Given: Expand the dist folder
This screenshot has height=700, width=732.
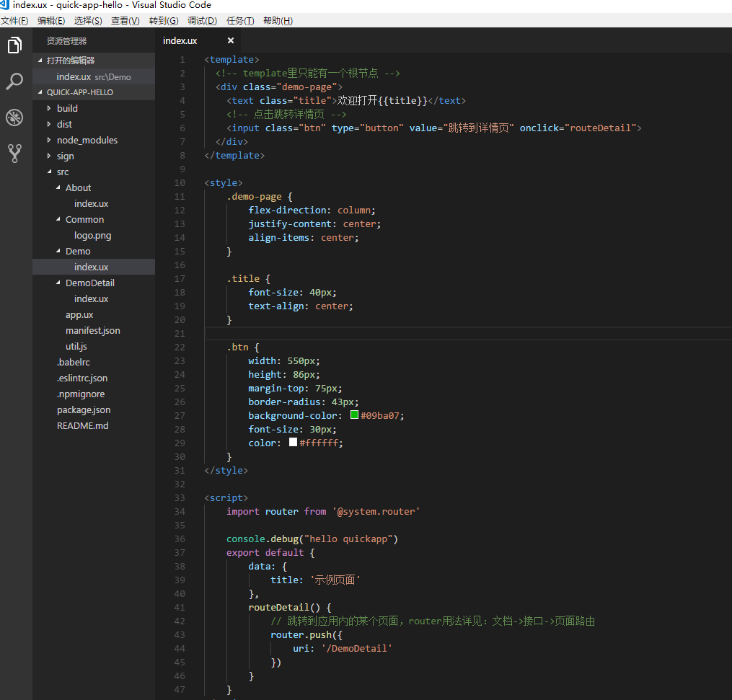Looking at the screenshot, I should 93,124.
